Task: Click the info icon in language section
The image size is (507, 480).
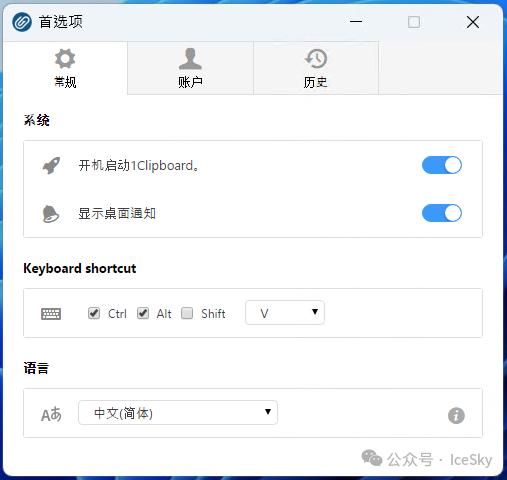Action: click(x=456, y=416)
